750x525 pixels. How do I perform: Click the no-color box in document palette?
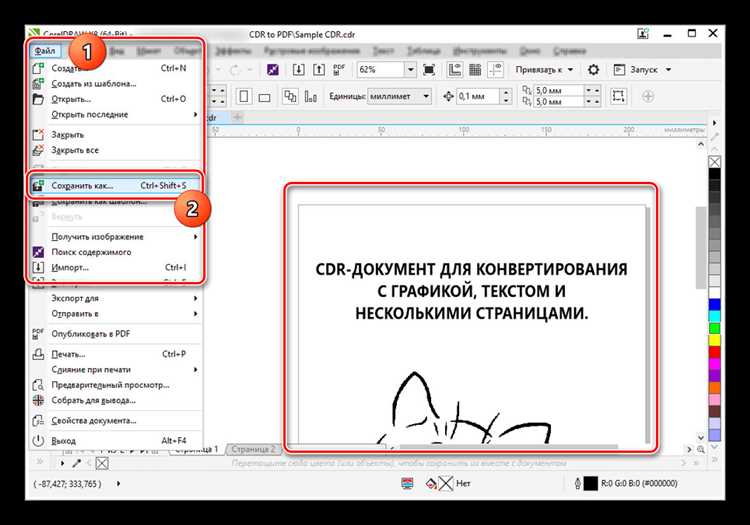tap(102, 463)
